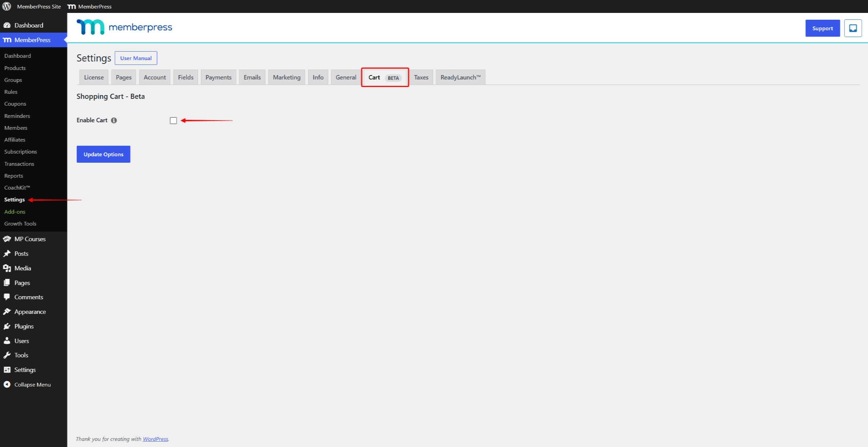Click the WordPress Settings sliders icon
Viewport: 868px width, 447px height.
pos(7,370)
